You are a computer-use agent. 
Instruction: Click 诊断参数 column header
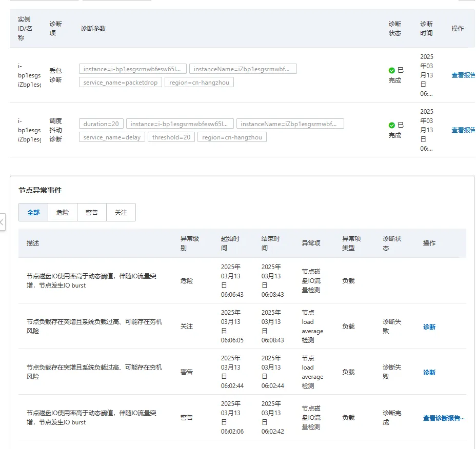[93, 29]
